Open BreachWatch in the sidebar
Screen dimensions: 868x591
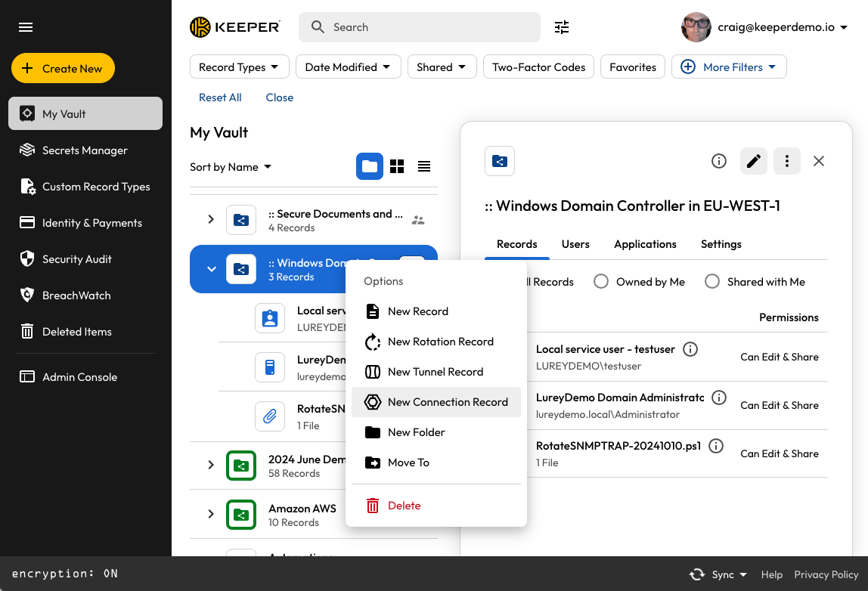pos(76,295)
